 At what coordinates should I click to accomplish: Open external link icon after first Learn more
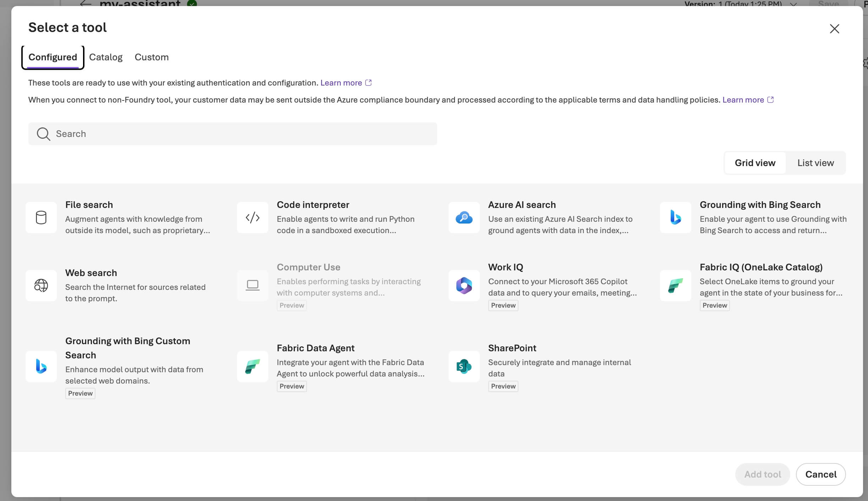(368, 83)
